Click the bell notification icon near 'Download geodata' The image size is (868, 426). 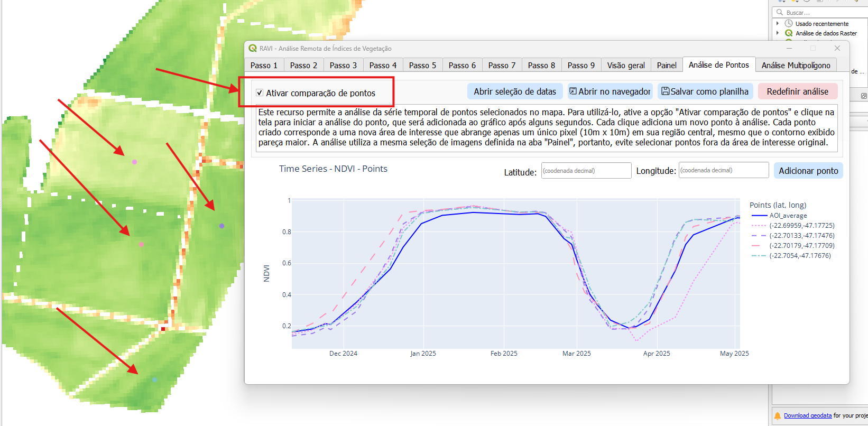point(778,415)
